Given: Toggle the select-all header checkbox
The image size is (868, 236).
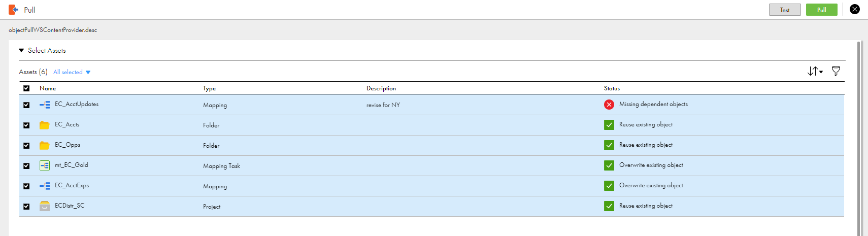Looking at the screenshot, I should pos(26,88).
